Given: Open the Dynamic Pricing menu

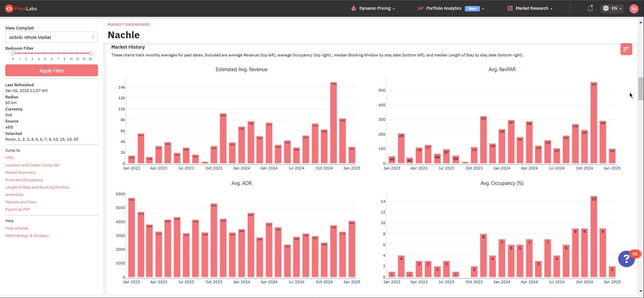Looking at the screenshot, I should (x=373, y=8).
